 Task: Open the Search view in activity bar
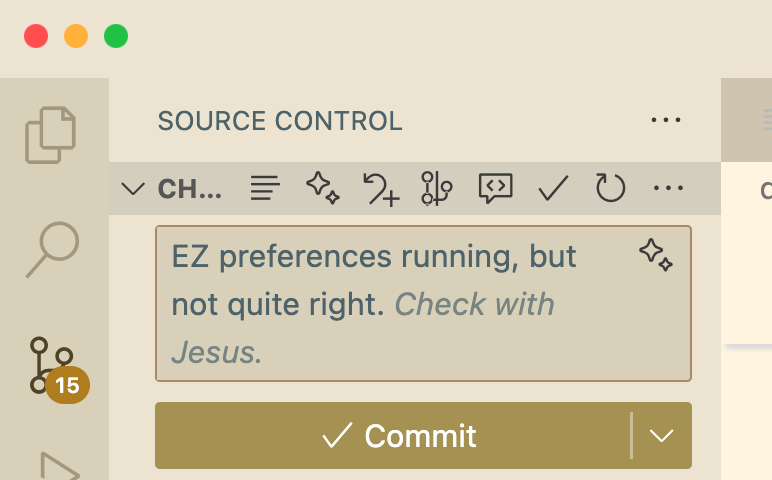pos(51,248)
